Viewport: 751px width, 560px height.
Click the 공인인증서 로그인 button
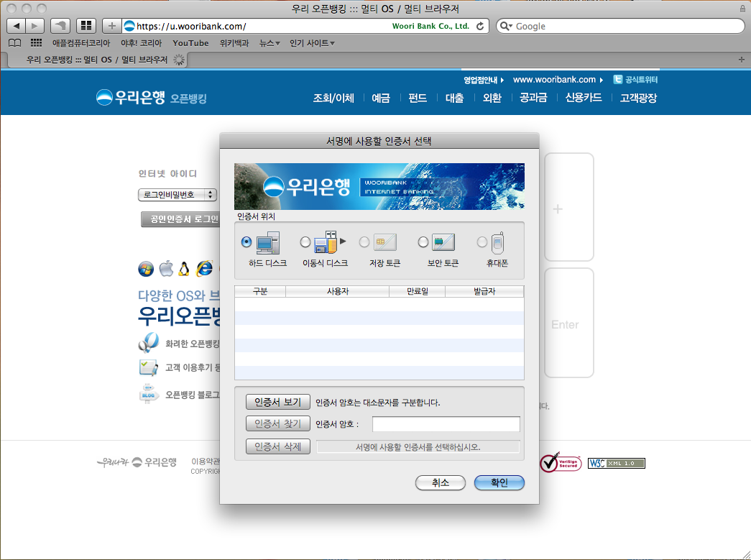pos(180,219)
